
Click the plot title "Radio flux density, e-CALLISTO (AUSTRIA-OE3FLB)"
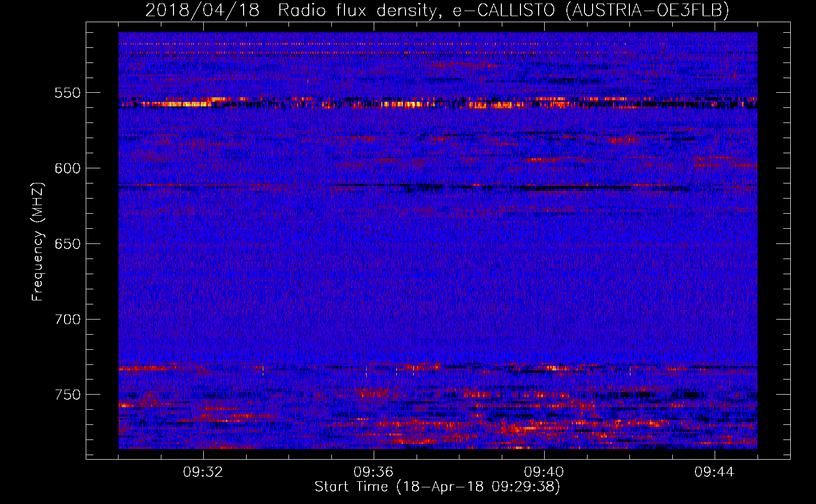pos(503,10)
